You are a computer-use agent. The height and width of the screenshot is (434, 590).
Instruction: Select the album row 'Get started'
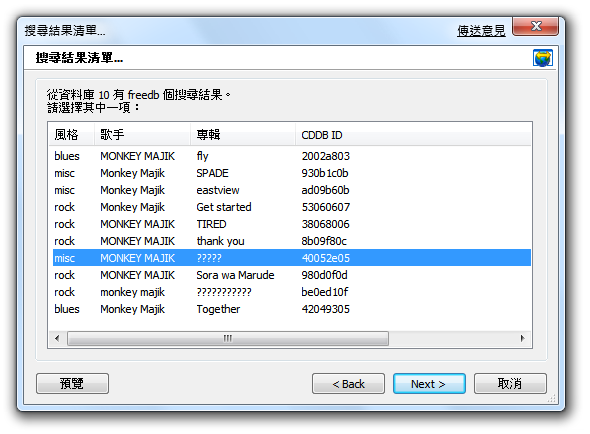coord(292,207)
